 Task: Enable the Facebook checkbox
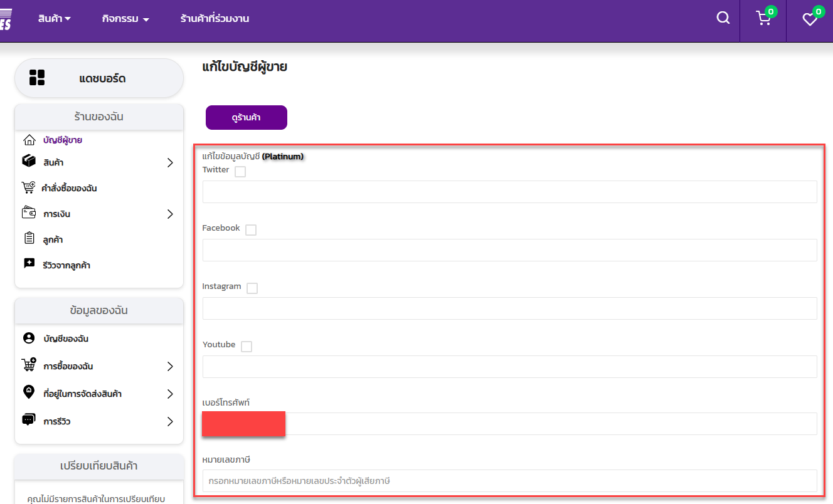click(251, 230)
